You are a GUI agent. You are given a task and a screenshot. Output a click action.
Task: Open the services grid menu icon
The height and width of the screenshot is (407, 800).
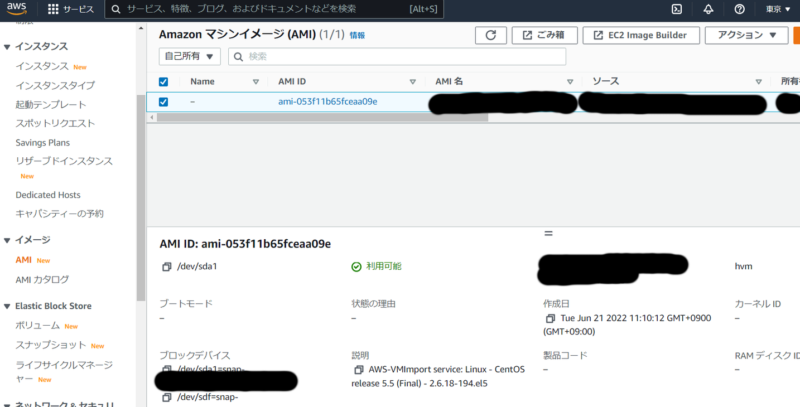coord(53,9)
